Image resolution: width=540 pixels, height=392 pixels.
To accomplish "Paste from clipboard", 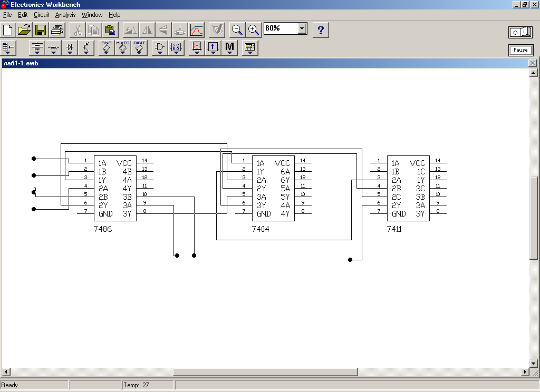I will click(110, 30).
